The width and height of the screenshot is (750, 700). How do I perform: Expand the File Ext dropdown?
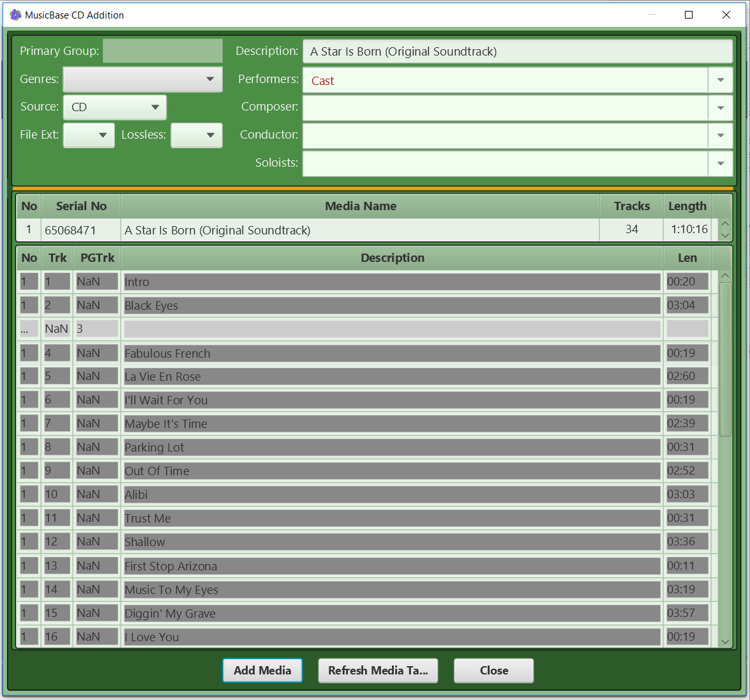(x=89, y=135)
